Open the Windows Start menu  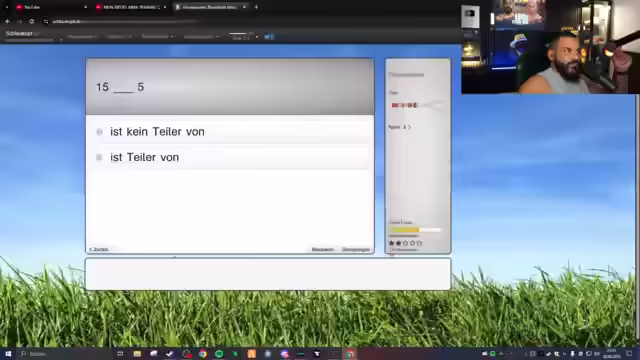pos(8,354)
